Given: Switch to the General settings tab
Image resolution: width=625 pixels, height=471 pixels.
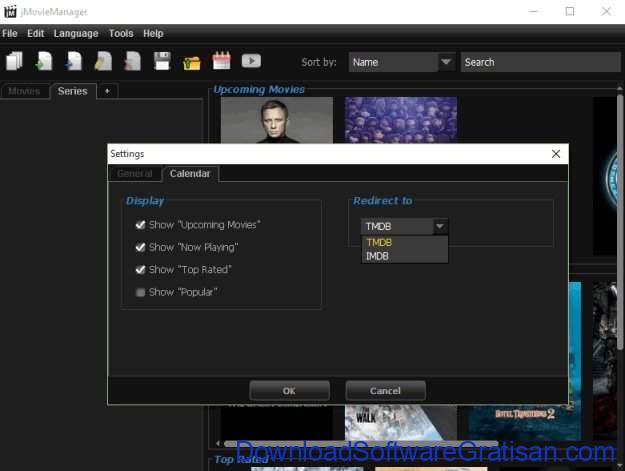Looking at the screenshot, I should pyautogui.click(x=135, y=174).
